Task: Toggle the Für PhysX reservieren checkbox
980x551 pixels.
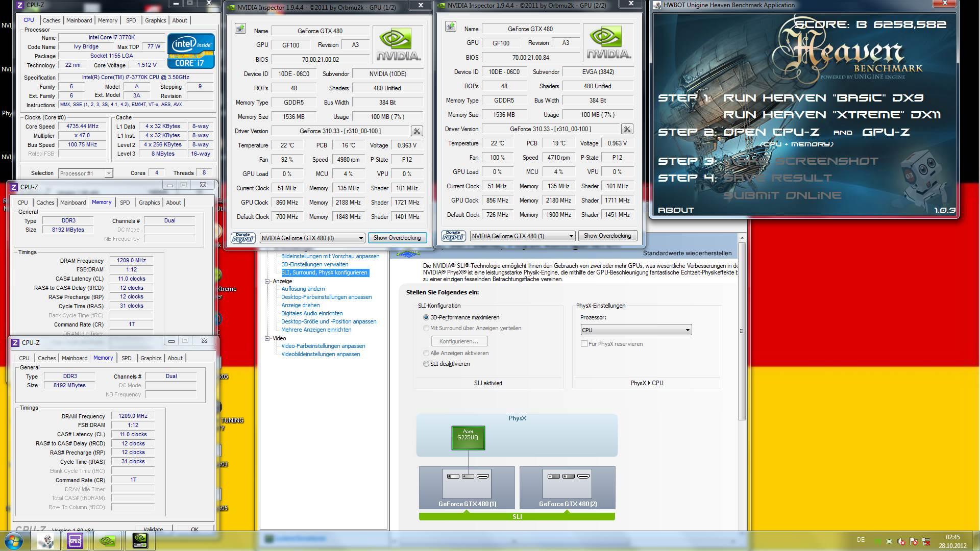Action: pyautogui.click(x=584, y=344)
